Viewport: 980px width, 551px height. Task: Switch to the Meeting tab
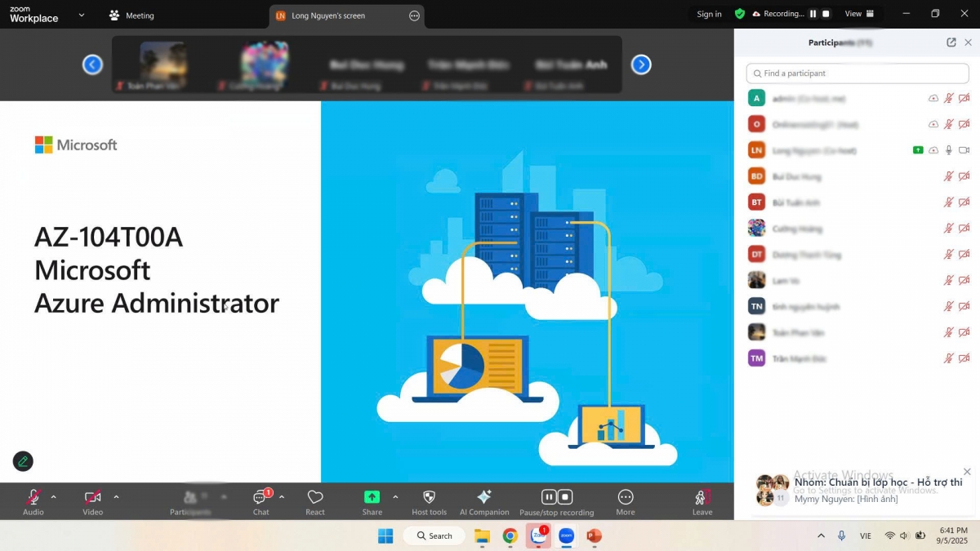click(x=131, y=16)
